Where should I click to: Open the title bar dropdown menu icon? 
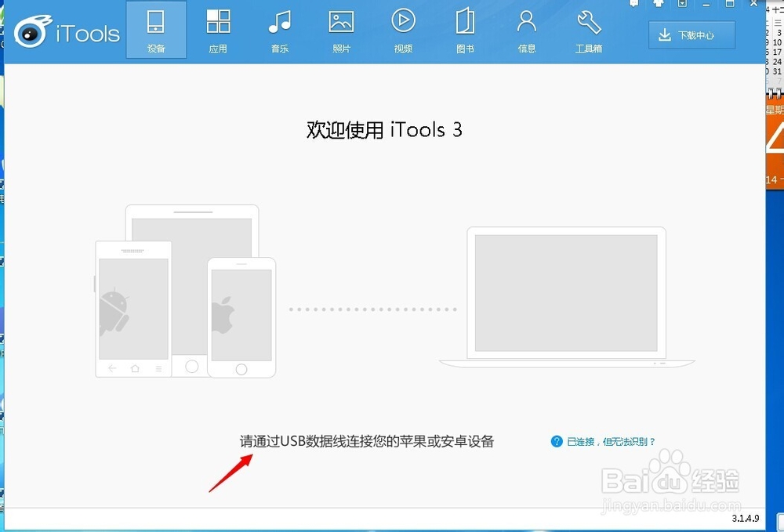pyautogui.click(x=683, y=3)
